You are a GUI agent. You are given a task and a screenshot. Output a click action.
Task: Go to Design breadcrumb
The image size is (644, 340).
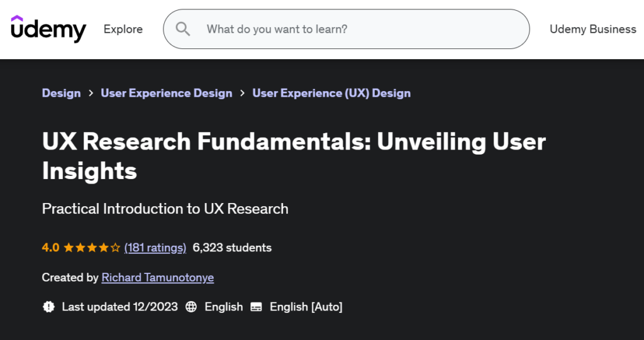pyautogui.click(x=61, y=93)
